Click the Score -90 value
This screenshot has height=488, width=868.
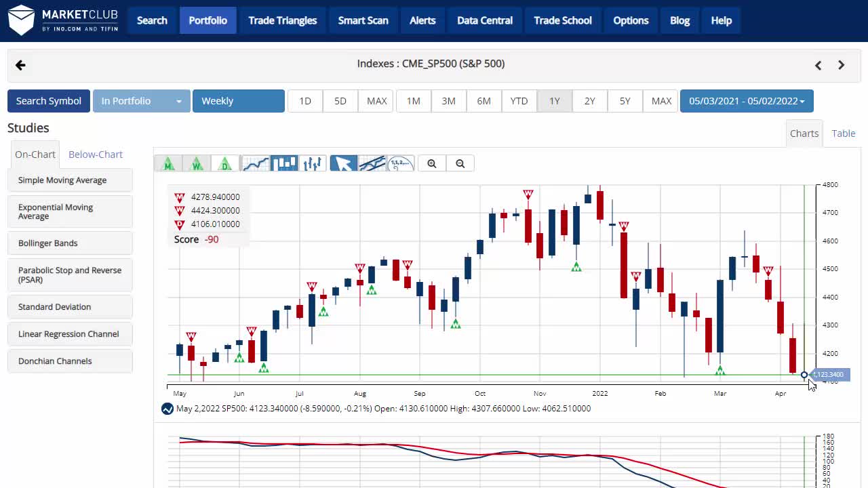pyautogui.click(x=212, y=239)
